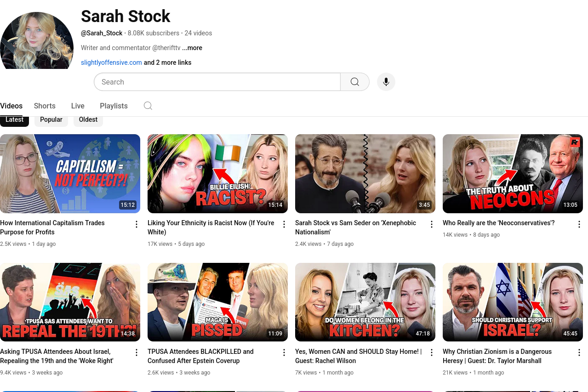Switch to the Live tab

78,106
